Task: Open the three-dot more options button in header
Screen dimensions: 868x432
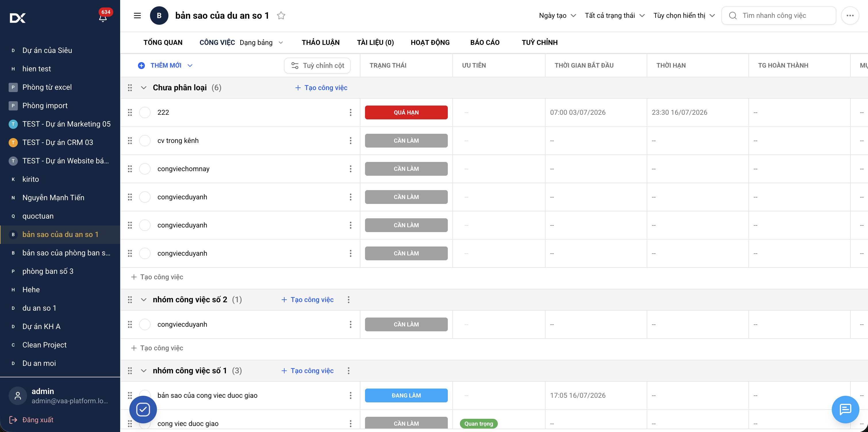Action: [x=850, y=16]
